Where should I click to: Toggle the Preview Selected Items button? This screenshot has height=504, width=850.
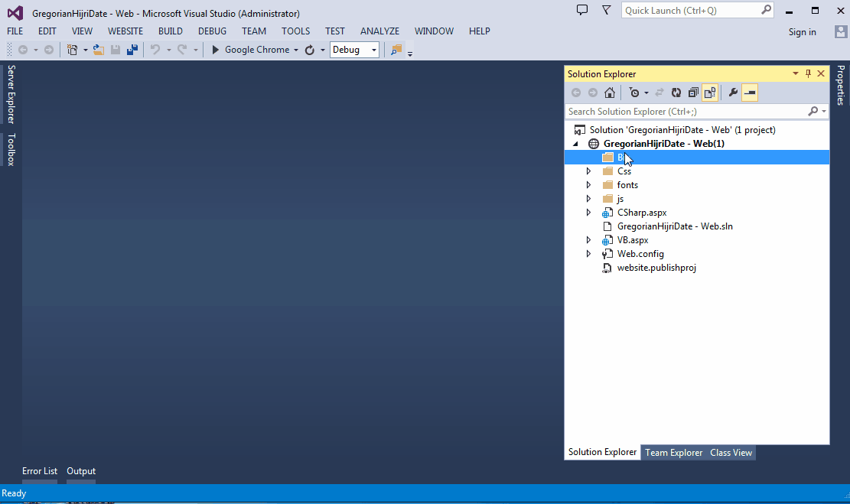pos(750,93)
